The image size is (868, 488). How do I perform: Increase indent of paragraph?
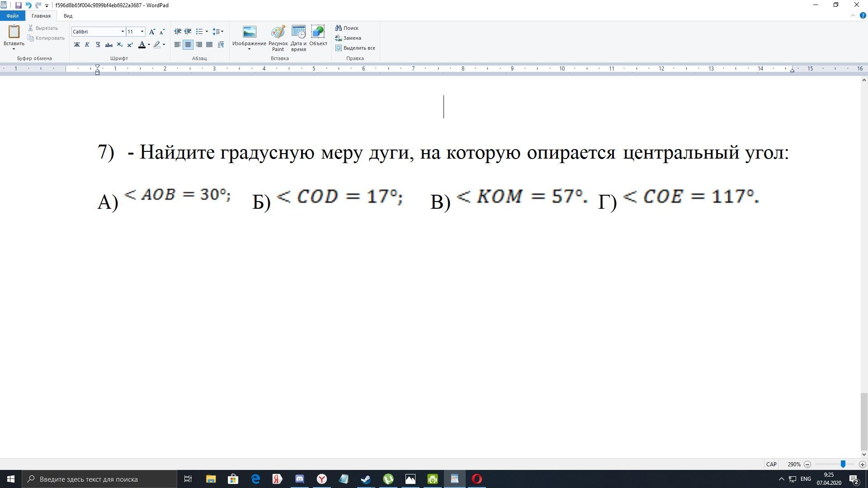188,32
